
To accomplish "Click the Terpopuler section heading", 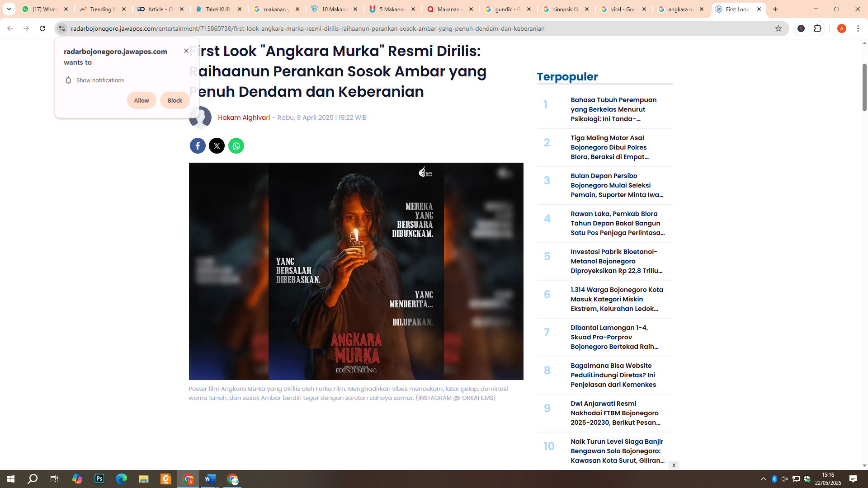I will pyautogui.click(x=567, y=77).
